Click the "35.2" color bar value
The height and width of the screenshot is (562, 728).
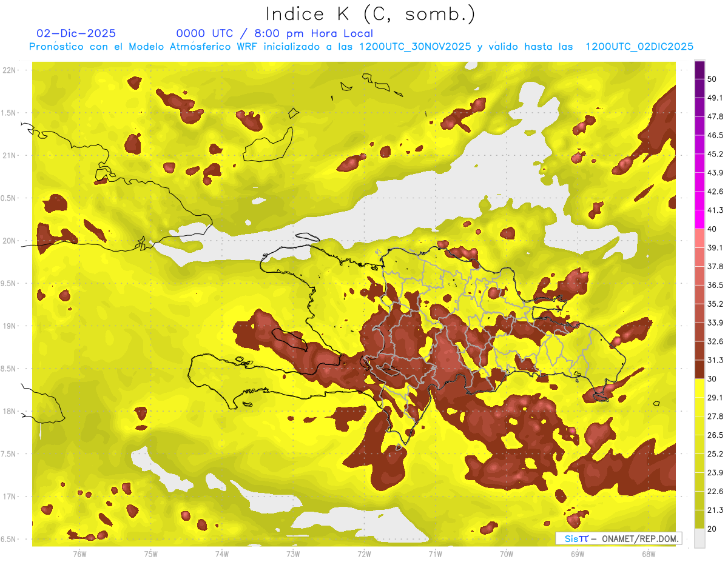(715, 304)
